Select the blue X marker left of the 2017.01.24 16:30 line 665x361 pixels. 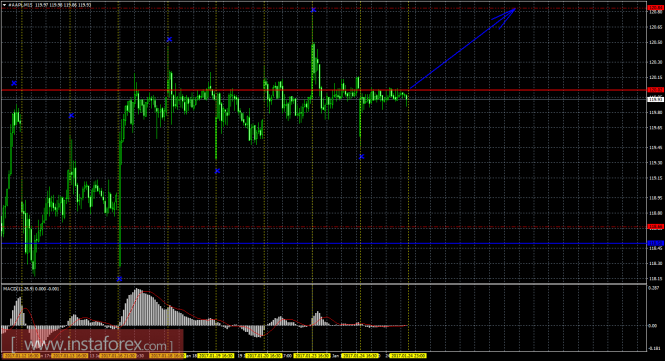pos(361,157)
